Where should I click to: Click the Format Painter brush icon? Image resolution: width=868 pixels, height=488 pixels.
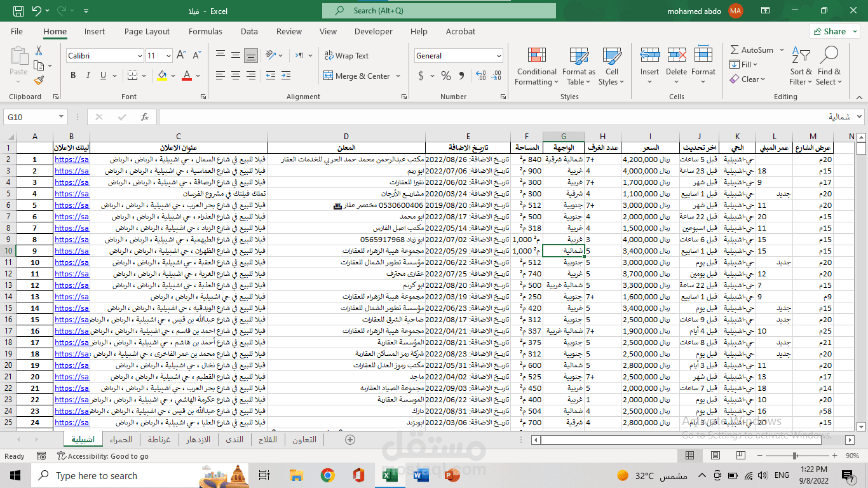point(39,81)
